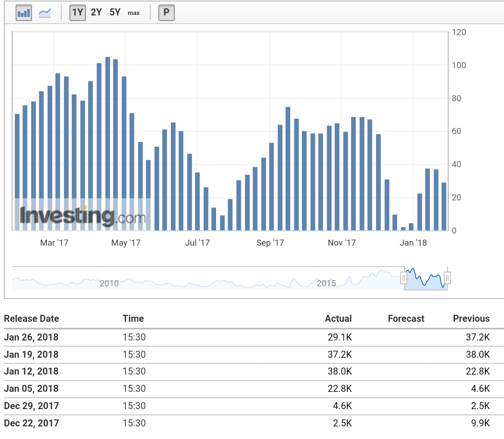
Task: Toggle the active 1Y timeframe button
Action: (x=77, y=12)
